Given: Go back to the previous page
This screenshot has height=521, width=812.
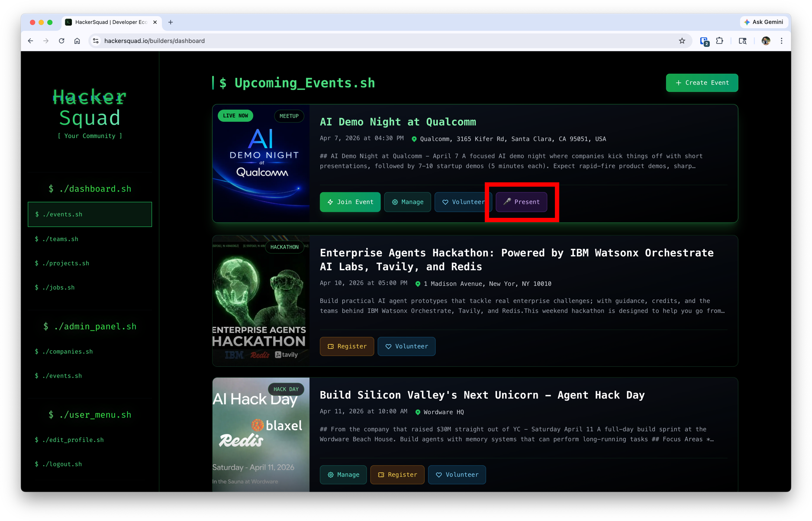Looking at the screenshot, I should 30,41.
